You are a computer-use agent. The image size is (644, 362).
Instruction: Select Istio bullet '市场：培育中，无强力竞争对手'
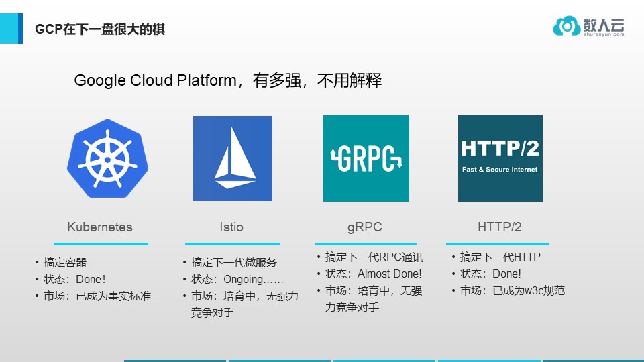pyautogui.click(x=244, y=304)
